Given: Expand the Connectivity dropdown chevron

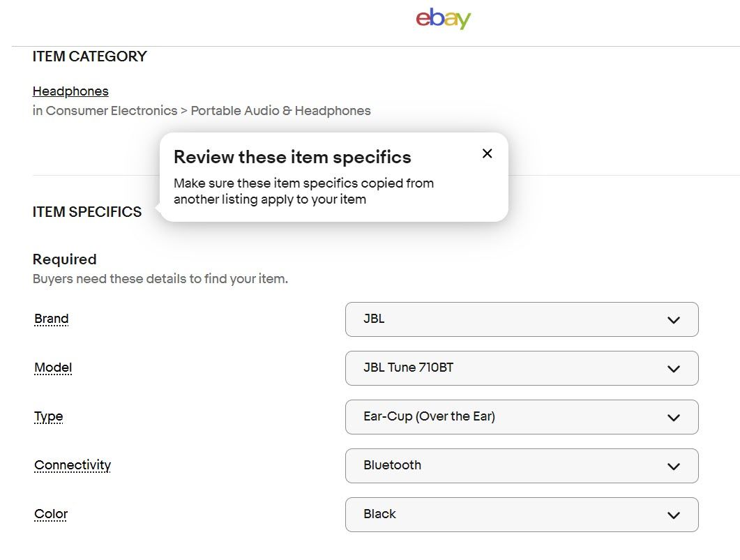Looking at the screenshot, I should [674, 466].
